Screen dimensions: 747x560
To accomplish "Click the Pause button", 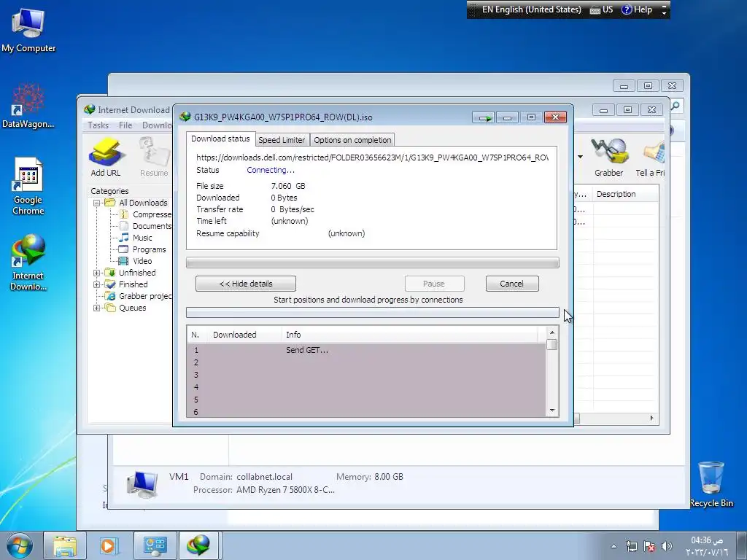I will (x=434, y=284).
